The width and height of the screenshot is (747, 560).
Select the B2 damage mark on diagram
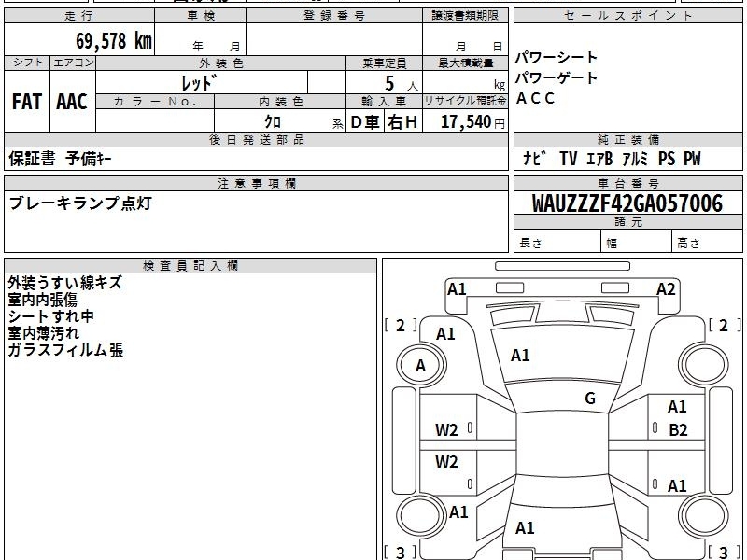click(x=678, y=430)
